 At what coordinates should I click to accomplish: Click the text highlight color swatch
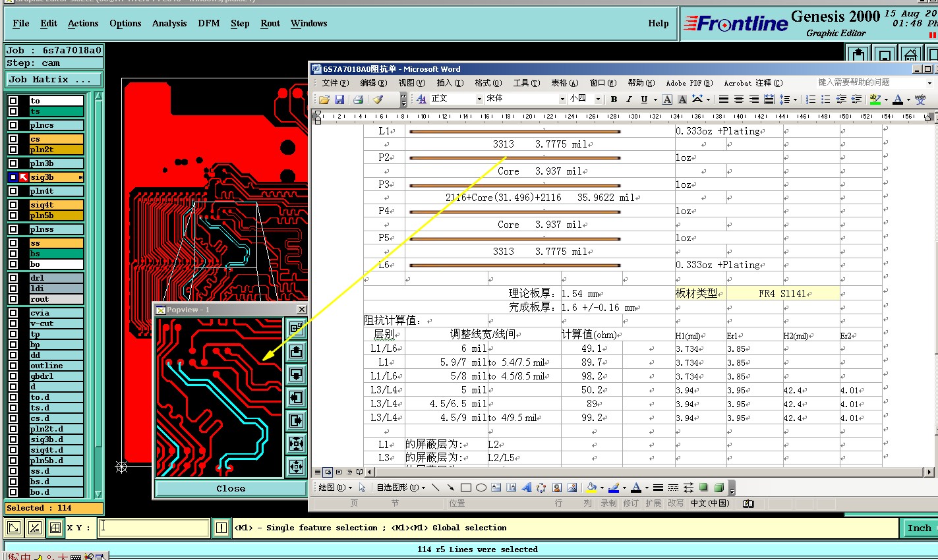(x=875, y=99)
